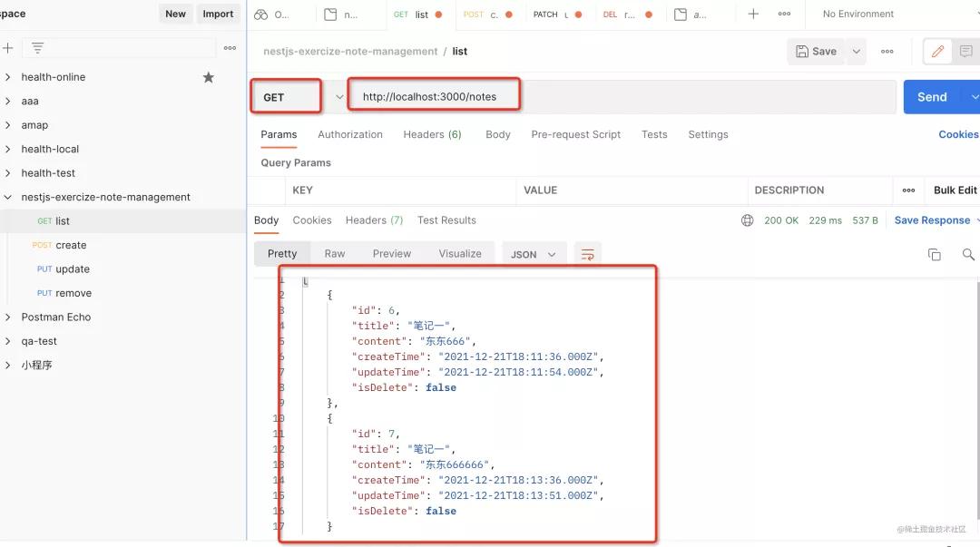Expand the qa-test collection
The height and width of the screenshot is (547, 980).
tap(7, 341)
